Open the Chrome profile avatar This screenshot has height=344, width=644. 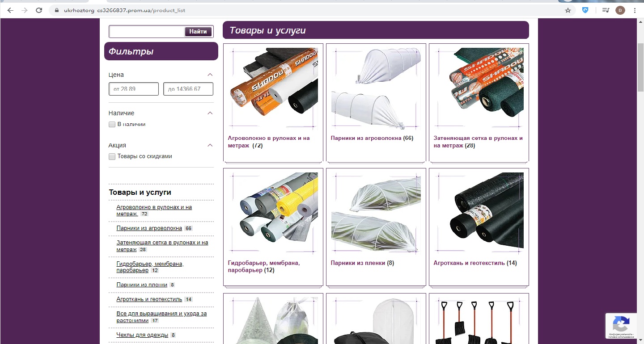coord(620,10)
